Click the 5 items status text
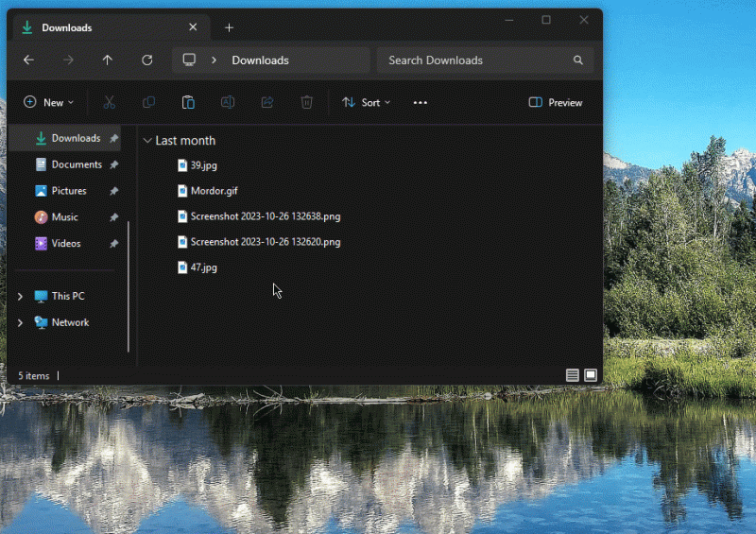 tap(34, 376)
